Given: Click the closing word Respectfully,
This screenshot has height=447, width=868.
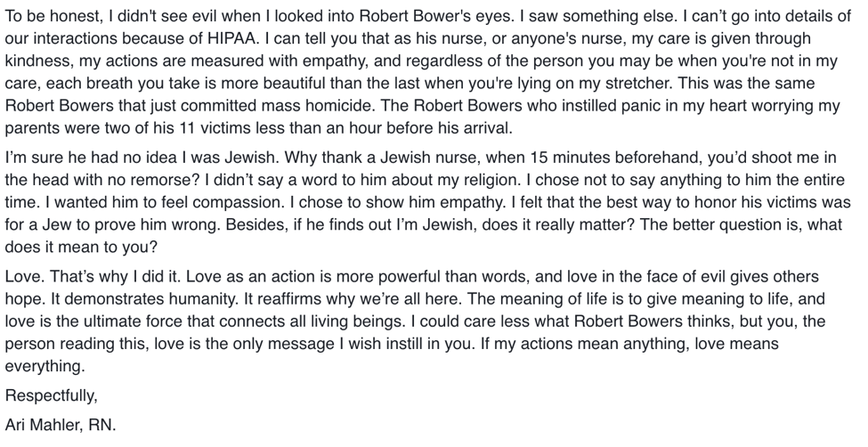Looking at the screenshot, I should (52, 396).
